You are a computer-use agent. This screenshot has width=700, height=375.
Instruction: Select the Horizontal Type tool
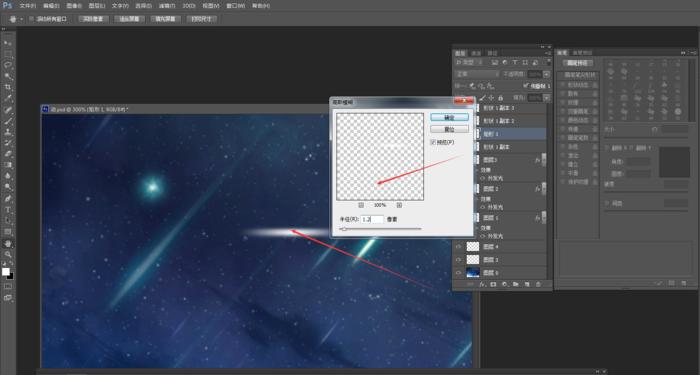[x=8, y=210]
